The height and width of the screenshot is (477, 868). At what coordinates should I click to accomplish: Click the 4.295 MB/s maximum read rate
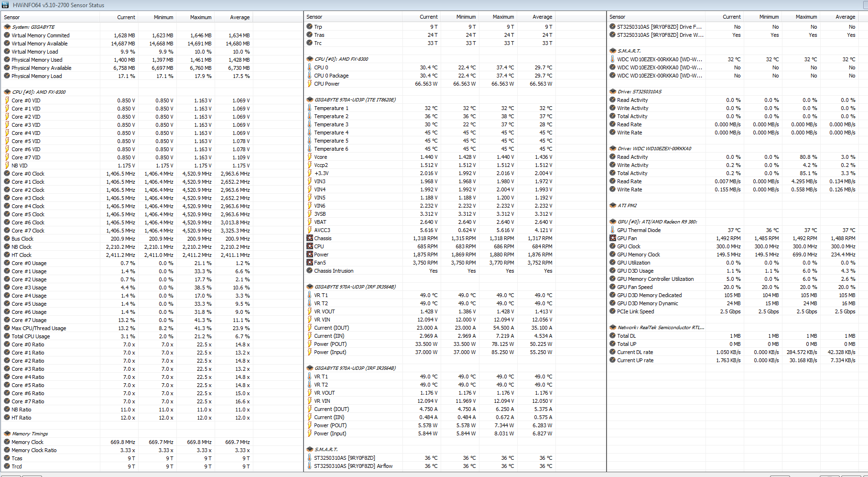pos(804,181)
